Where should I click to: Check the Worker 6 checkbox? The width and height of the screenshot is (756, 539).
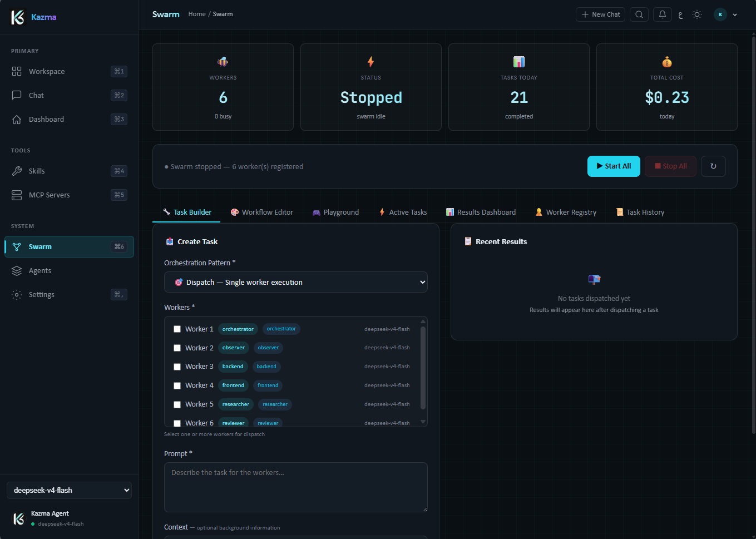tap(177, 423)
